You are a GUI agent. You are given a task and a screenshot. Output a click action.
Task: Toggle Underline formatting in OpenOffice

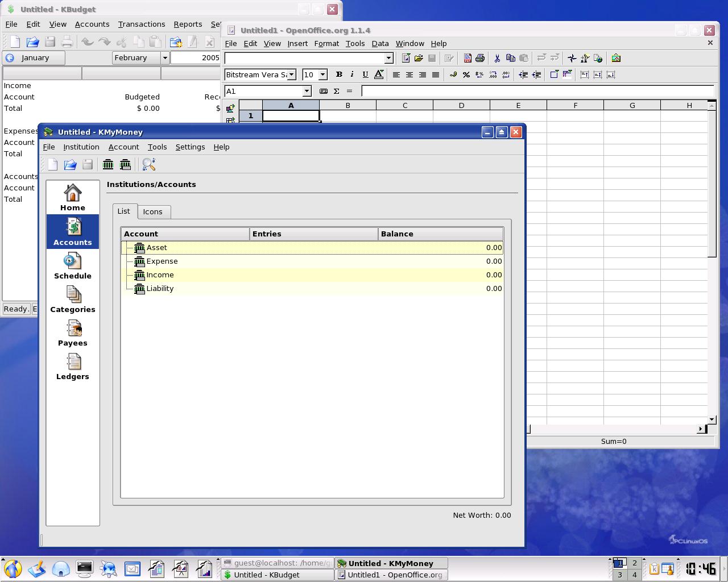[365, 74]
